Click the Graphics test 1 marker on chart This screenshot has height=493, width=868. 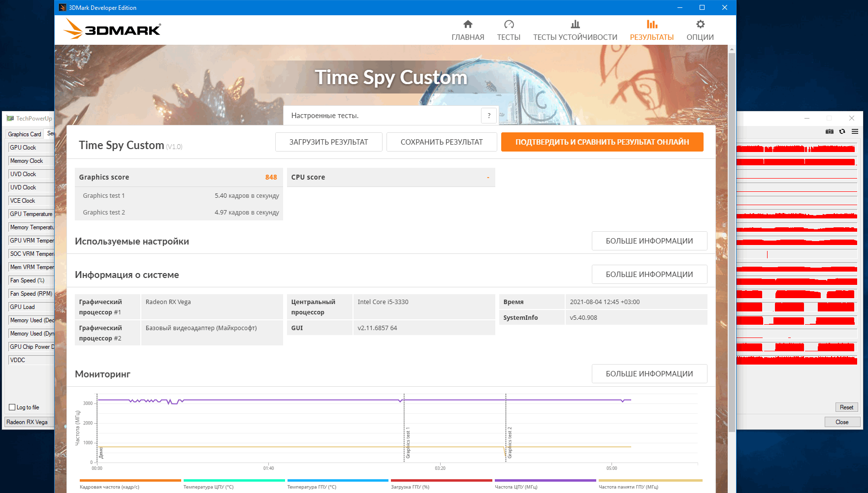[408, 443]
